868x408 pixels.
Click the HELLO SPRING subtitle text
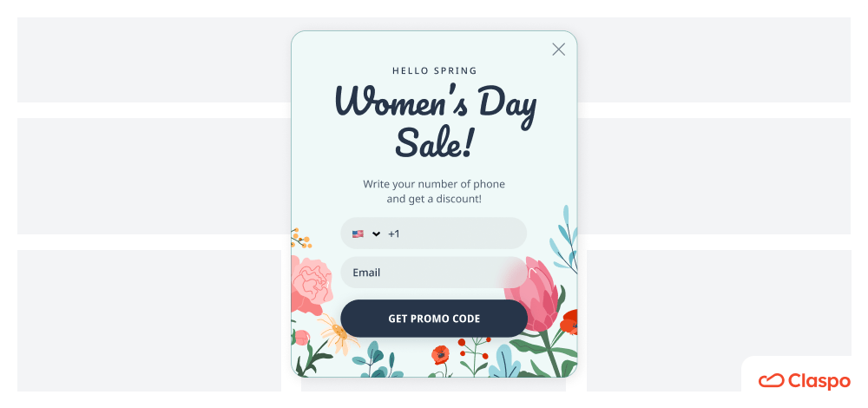click(x=435, y=71)
